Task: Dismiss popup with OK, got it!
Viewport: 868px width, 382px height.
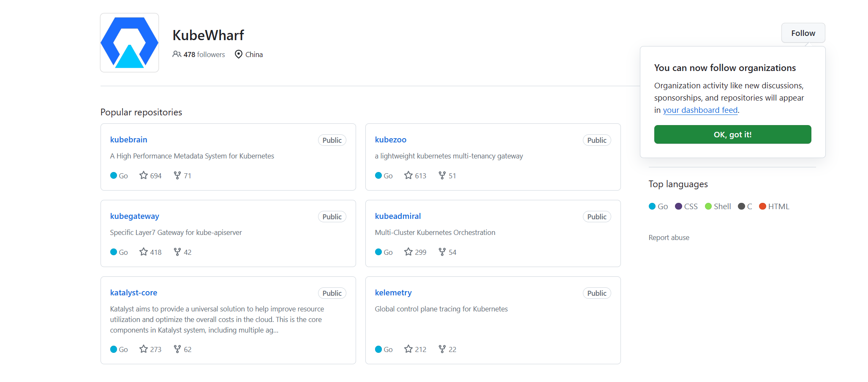Action: click(x=732, y=134)
